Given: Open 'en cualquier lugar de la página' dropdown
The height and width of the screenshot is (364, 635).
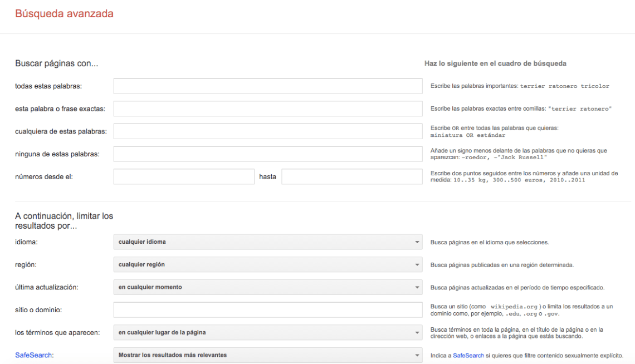Looking at the screenshot, I should (x=267, y=333).
